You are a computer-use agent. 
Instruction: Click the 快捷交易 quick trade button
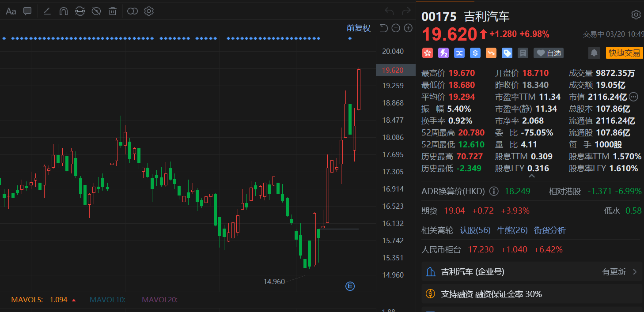[624, 53]
